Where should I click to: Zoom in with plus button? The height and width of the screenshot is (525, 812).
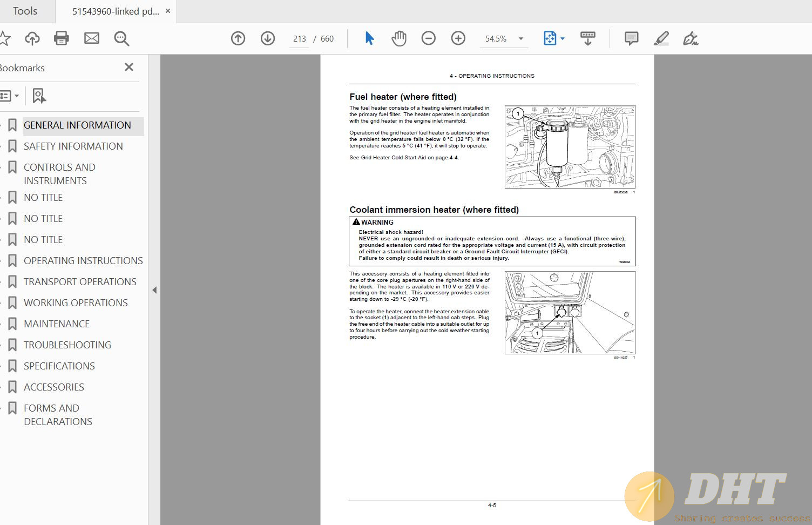pos(458,38)
